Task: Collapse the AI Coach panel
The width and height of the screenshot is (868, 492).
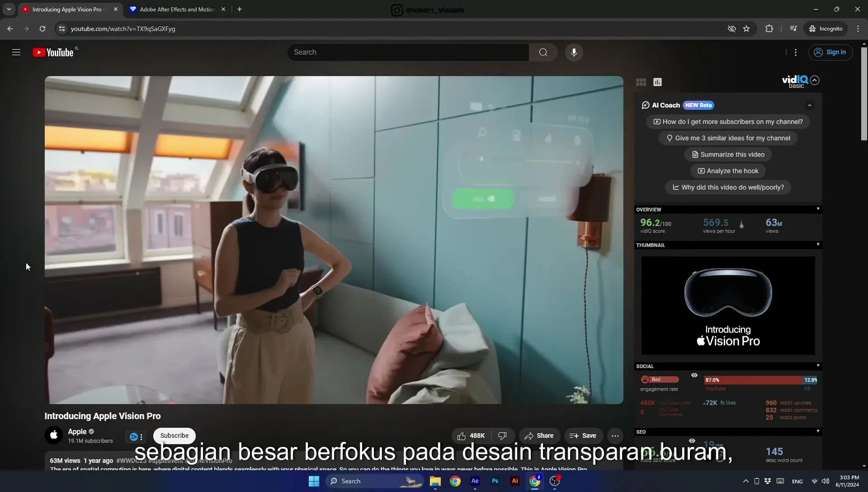Action: pos(810,105)
